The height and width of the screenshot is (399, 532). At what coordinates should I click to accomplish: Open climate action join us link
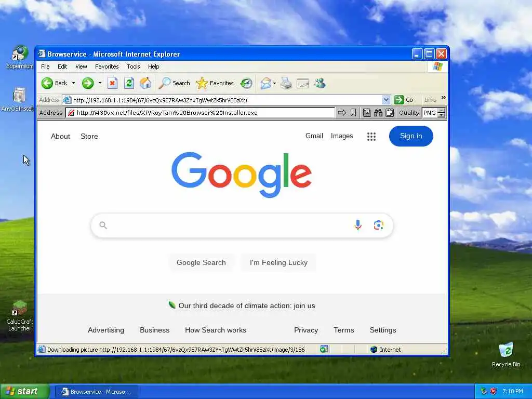247,305
